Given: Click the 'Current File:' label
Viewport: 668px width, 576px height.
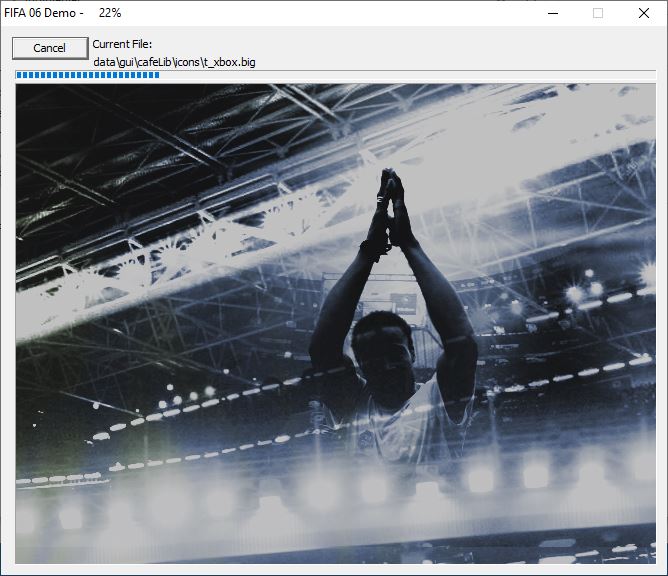Looking at the screenshot, I should (x=122, y=44).
